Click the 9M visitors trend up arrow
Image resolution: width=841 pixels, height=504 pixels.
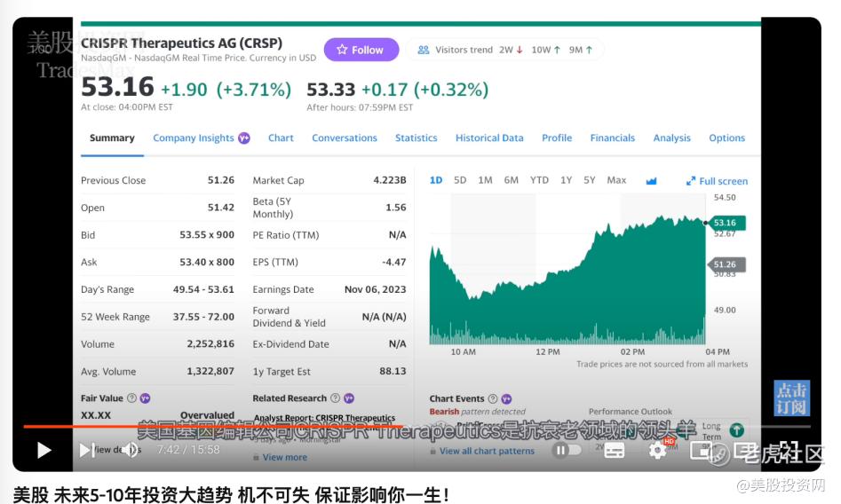coord(589,50)
